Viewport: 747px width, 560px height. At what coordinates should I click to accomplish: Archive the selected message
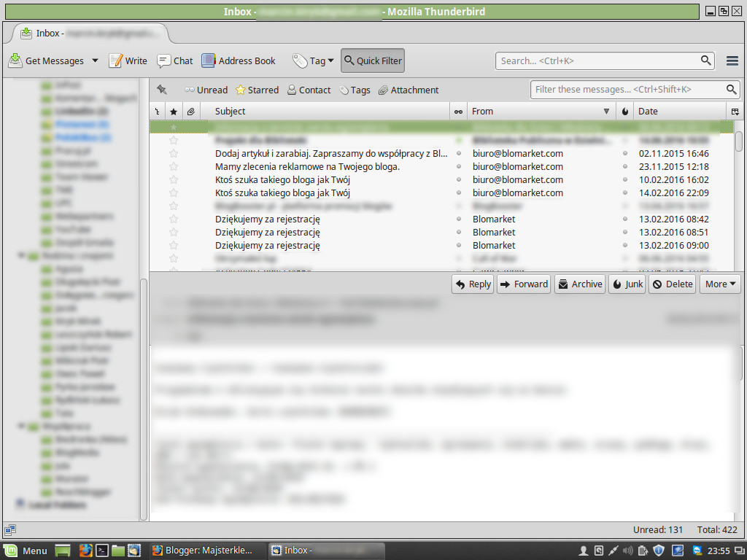click(x=580, y=284)
